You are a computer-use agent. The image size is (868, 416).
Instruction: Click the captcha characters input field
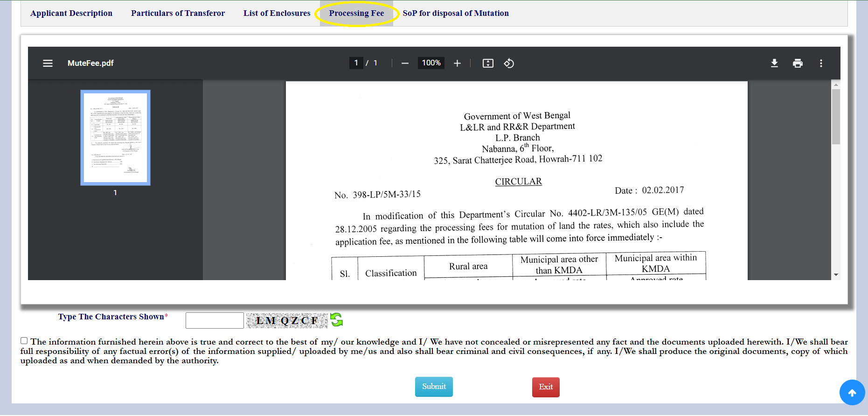click(215, 320)
